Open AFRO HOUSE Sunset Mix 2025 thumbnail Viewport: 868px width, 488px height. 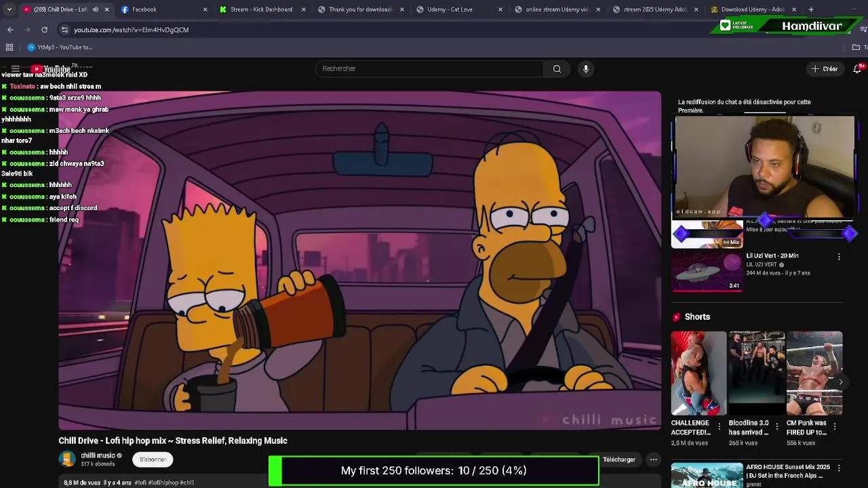tap(707, 475)
